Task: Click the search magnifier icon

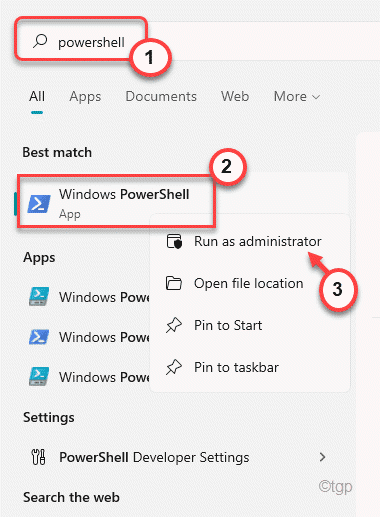Action: (x=40, y=41)
